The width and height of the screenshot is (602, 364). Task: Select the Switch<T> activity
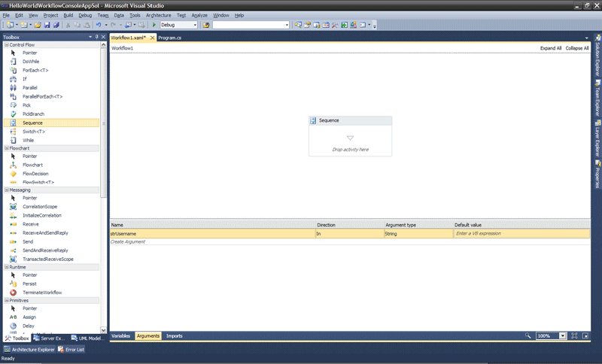pyautogui.click(x=34, y=132)
